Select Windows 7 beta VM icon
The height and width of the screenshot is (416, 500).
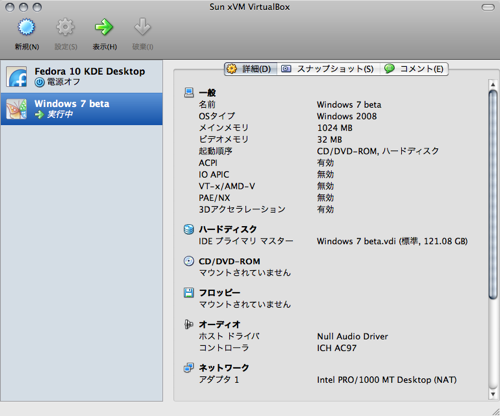tap(16, 109)
